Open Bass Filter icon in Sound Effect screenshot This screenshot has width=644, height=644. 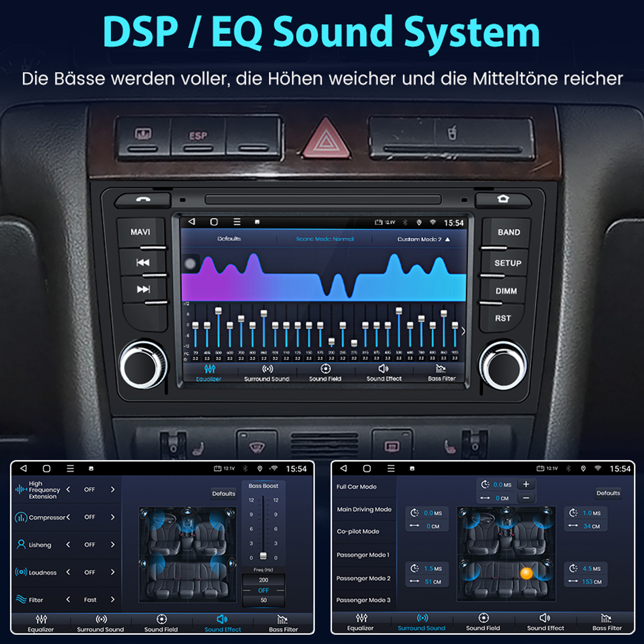point(282,619)
